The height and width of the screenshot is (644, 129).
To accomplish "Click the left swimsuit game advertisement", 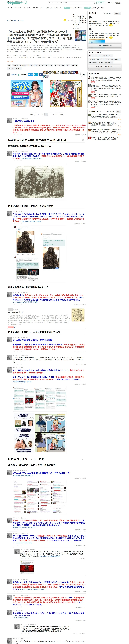I will tap(27, 94).
